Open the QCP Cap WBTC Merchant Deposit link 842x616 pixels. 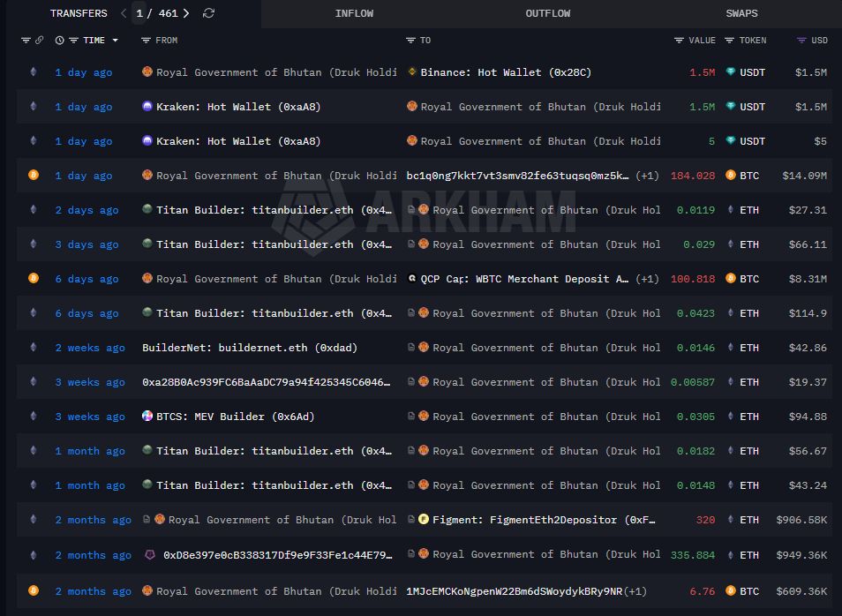[524, 279]
